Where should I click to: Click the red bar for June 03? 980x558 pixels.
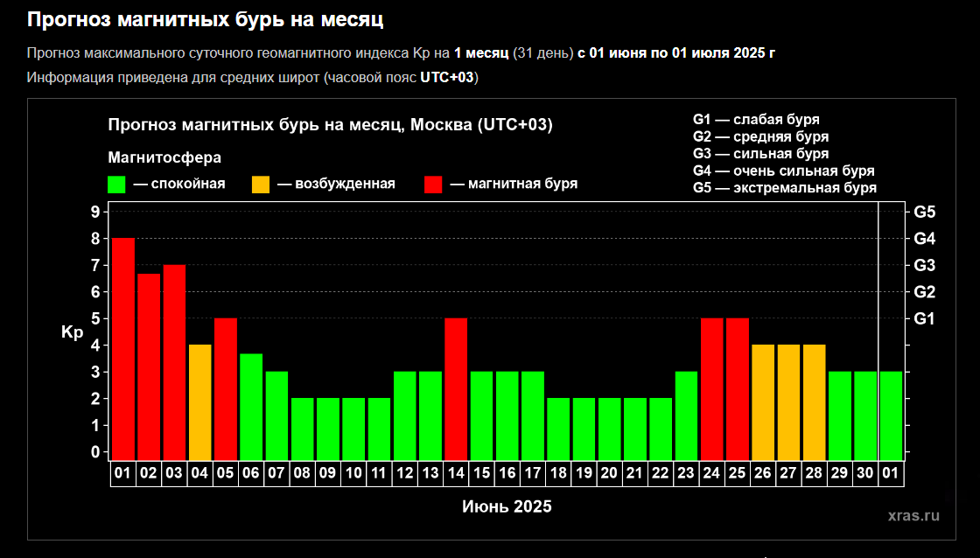(174, 362)
